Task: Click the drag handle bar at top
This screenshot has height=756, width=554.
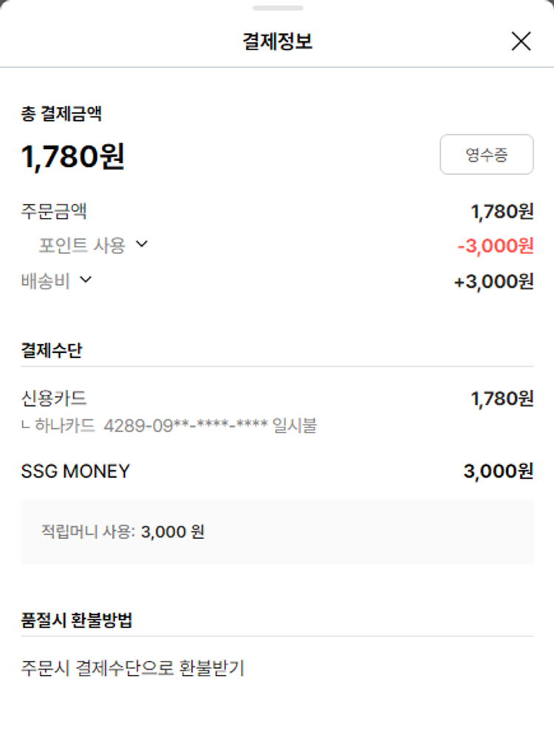Action: click(x=277, y=8)
